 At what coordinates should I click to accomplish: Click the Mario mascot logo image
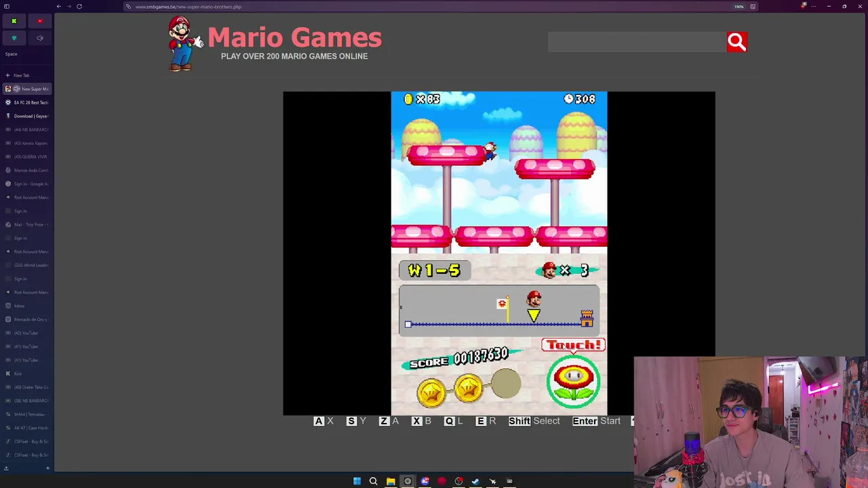pyautogui.click(x=185, y=43)
